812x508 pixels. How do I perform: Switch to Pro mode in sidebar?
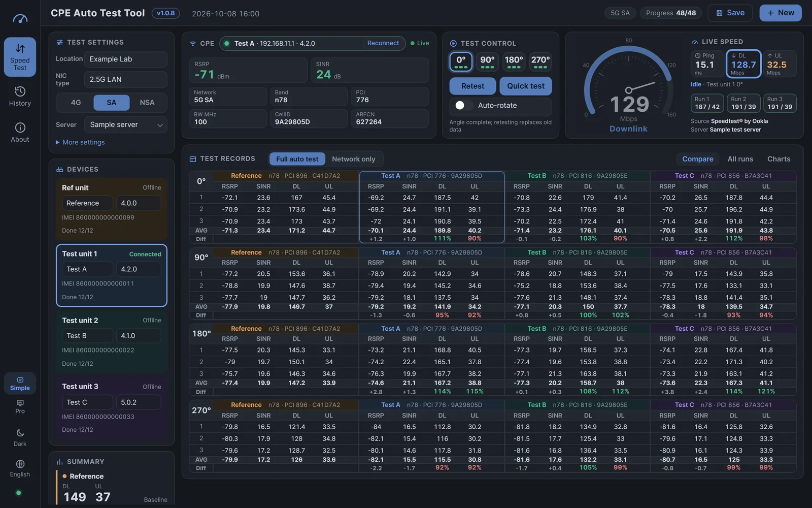(x=20, y=406)
